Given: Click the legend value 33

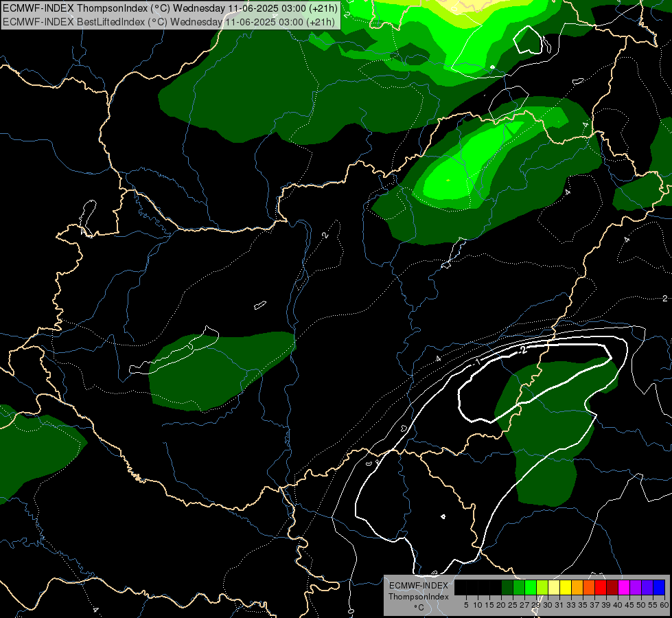Looking at the screenshot, I should (x=571, y=605).
